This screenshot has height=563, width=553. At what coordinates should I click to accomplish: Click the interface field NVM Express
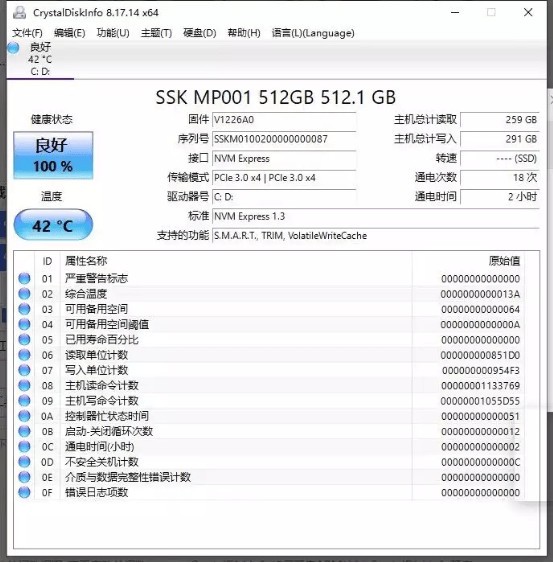click(x=284, y=158)
